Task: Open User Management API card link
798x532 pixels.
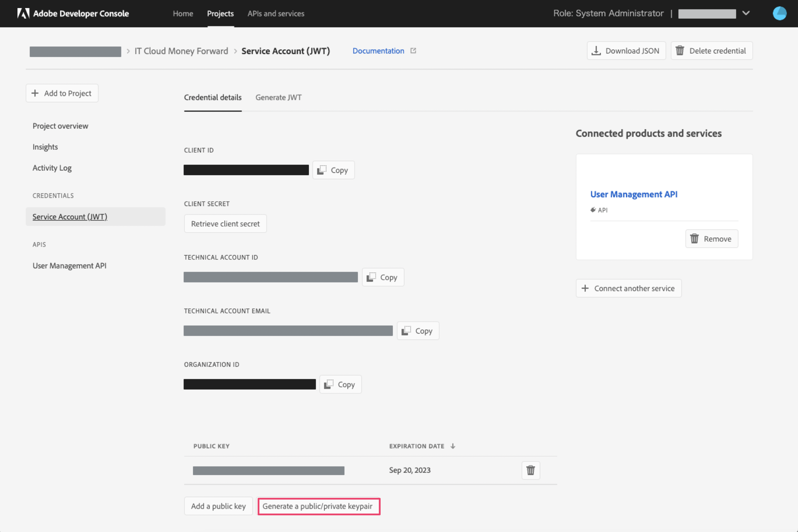Action: [x=634, y=194]
